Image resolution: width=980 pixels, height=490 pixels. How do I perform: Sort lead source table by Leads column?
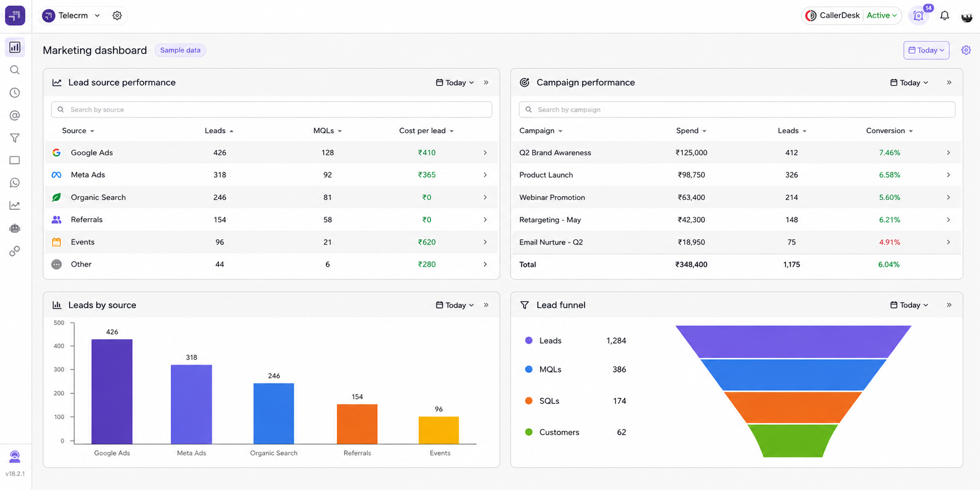pos(219,131)
